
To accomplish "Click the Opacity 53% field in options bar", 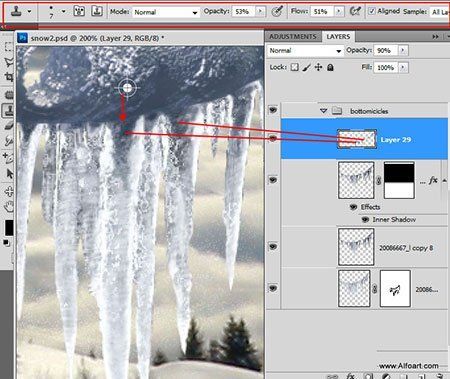I will 243,12.
